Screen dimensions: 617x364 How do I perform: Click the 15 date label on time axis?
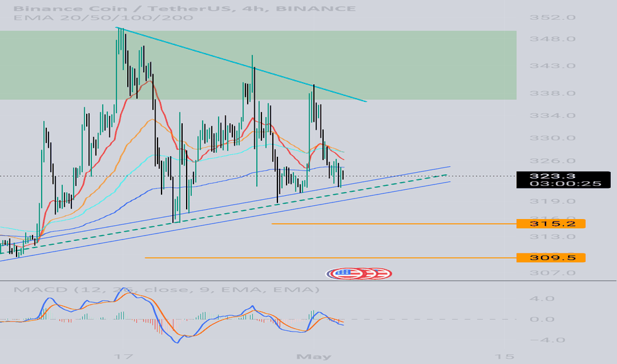coord(504,357)
